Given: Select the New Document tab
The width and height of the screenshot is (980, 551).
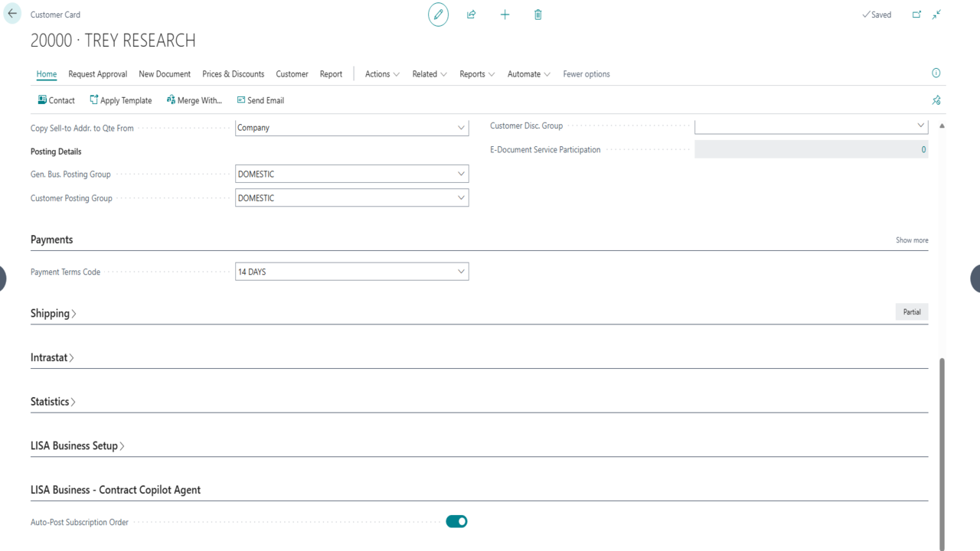Looking at the screenshot, I should coord(165,74).
